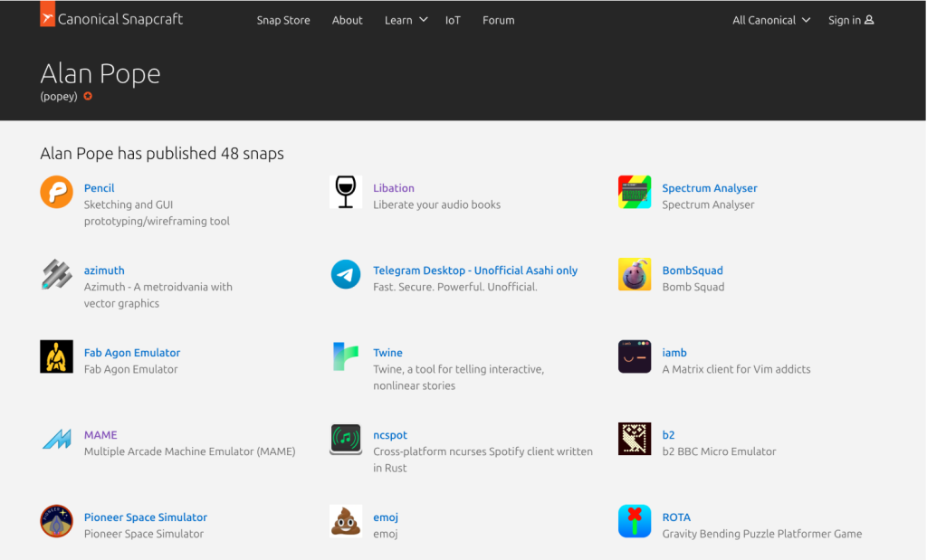
Task: Click the emoj poop emoji icon
Action: pyautogui.click(x=346, y=521)
